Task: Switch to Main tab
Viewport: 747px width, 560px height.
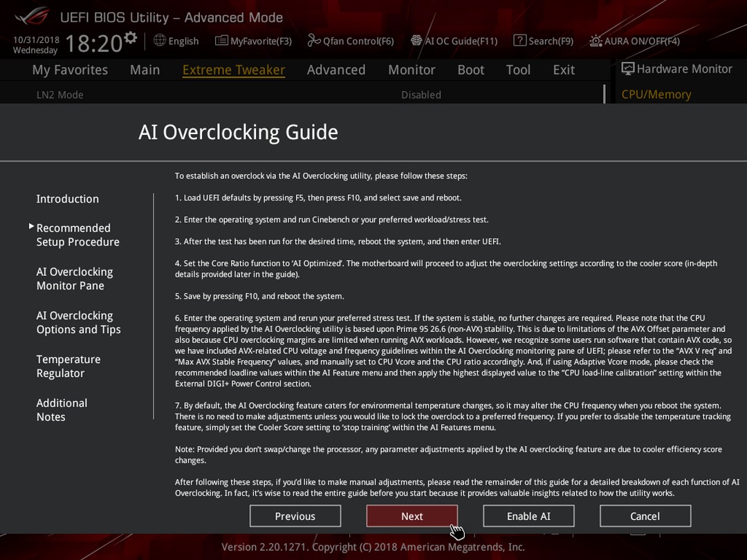Action: [145, 70]
